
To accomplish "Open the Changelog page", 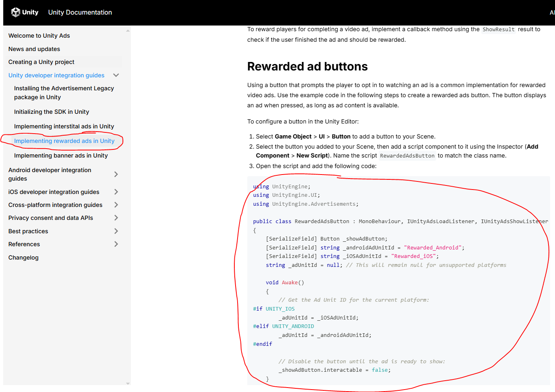I will pos(24,258).
